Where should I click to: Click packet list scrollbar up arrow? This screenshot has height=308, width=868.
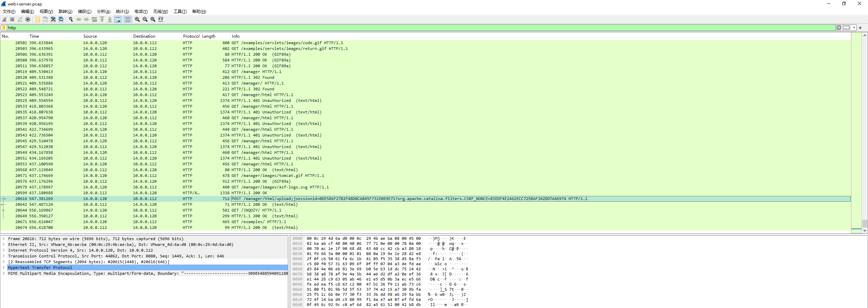pos(865,35)
